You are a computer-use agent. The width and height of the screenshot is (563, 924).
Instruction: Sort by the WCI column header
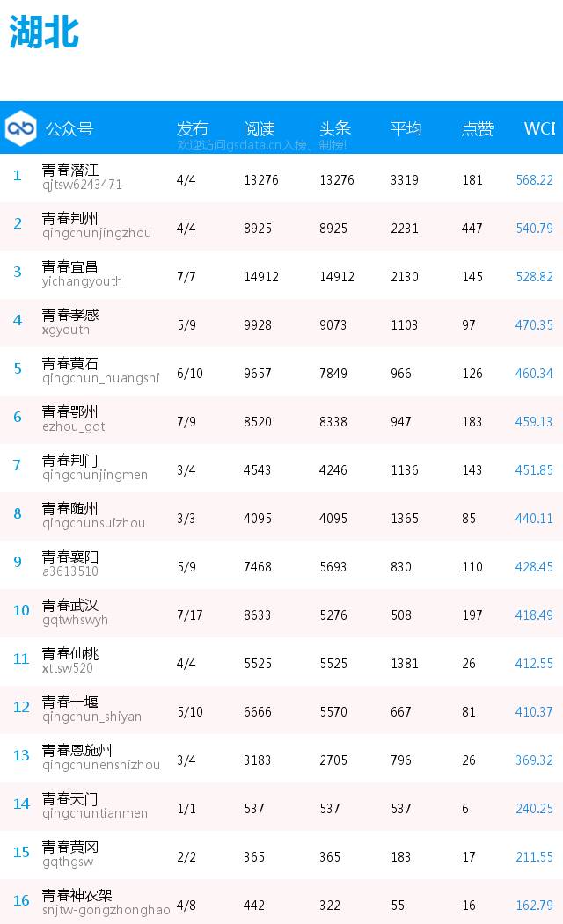[x=539, y=128]
